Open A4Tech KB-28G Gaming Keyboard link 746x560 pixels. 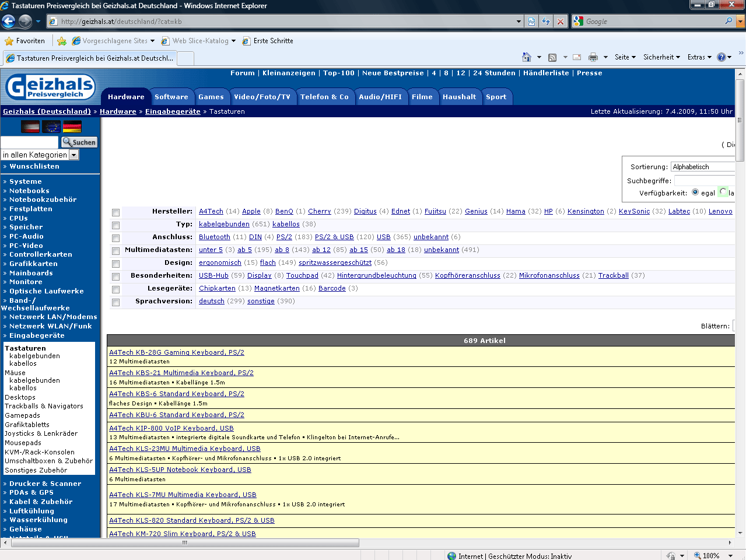(x=177, y=352)
